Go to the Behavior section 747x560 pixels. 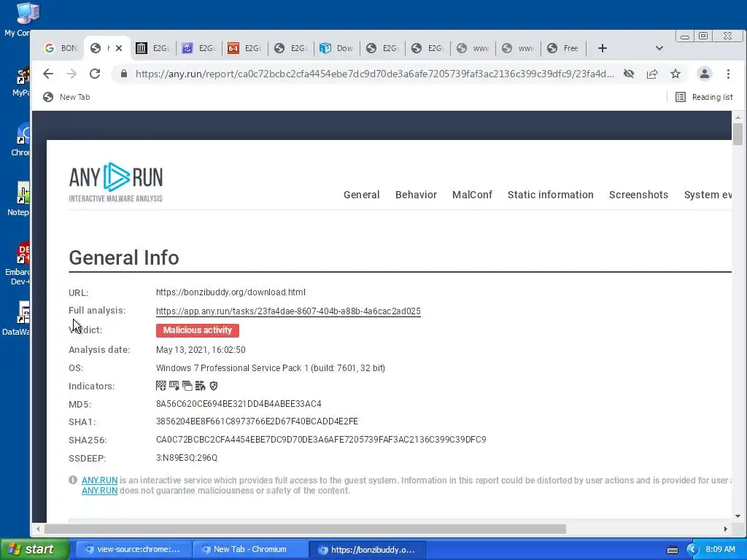[416, 195]
